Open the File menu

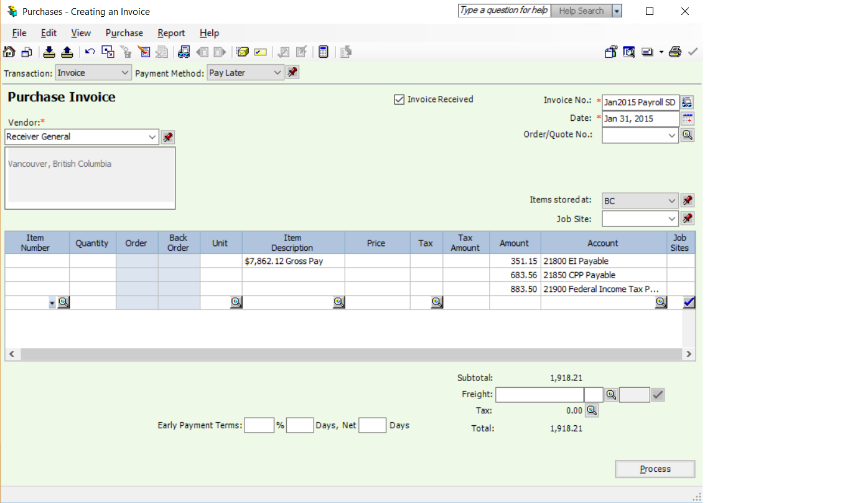tap(19, 33)
